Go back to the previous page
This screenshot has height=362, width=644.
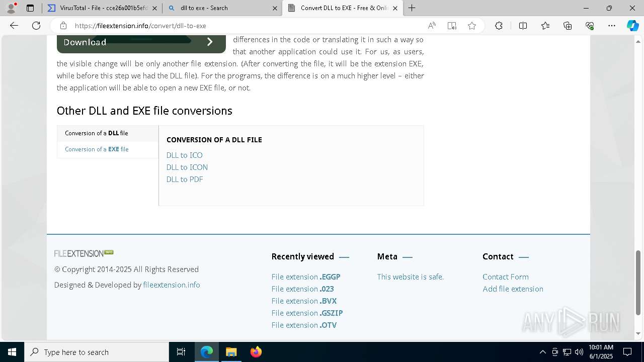coord(14,26)
